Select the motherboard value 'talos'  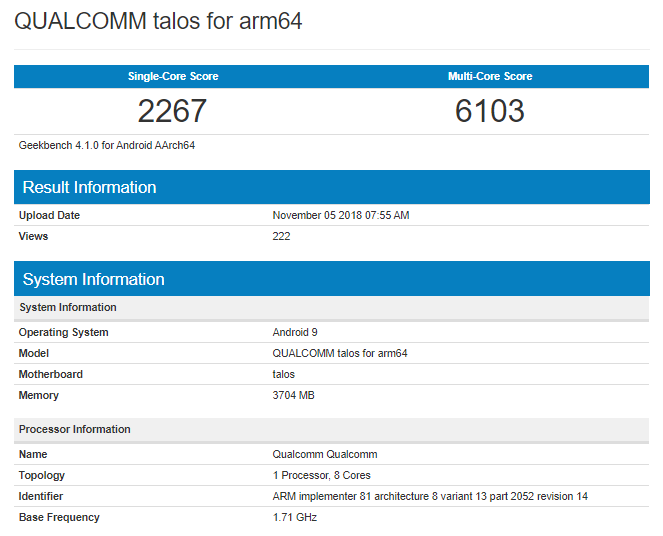click(x=283, y=375)
